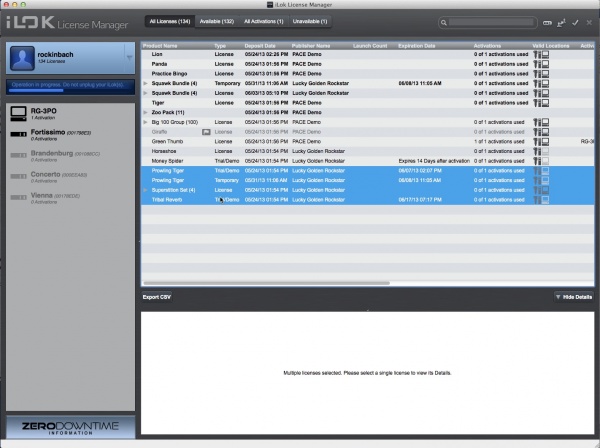Select the Concerto iLok dongle icon

pos(18,176)
